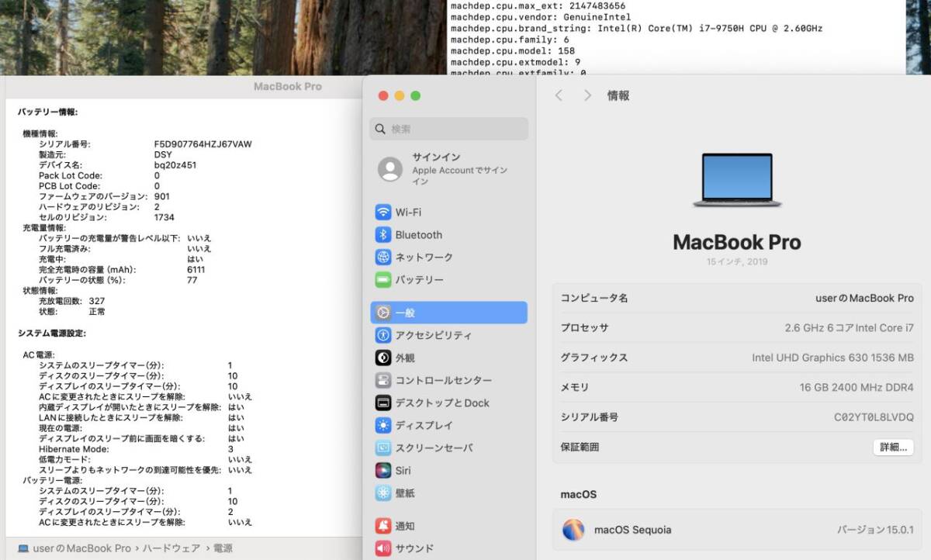
Task: Select 電源 in the path bar
Action: (x=223, y=548)
